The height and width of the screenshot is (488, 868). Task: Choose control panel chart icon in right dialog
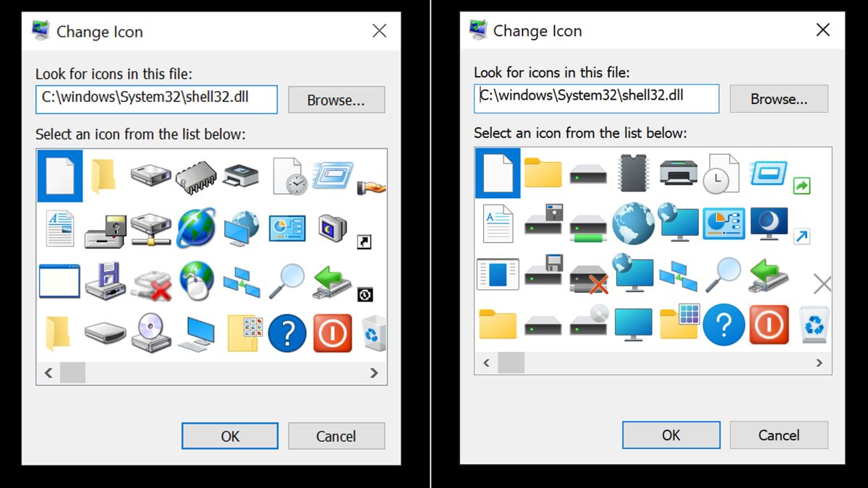click(x=723, y=224)
